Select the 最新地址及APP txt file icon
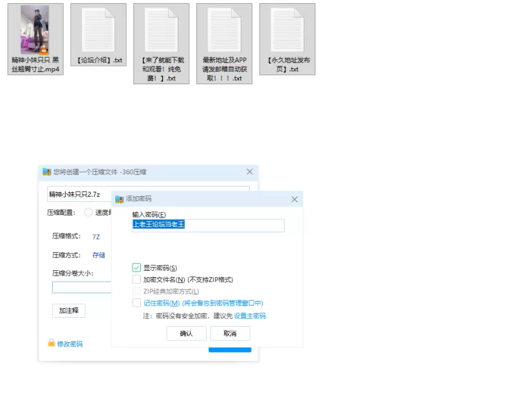 [224, 30]
